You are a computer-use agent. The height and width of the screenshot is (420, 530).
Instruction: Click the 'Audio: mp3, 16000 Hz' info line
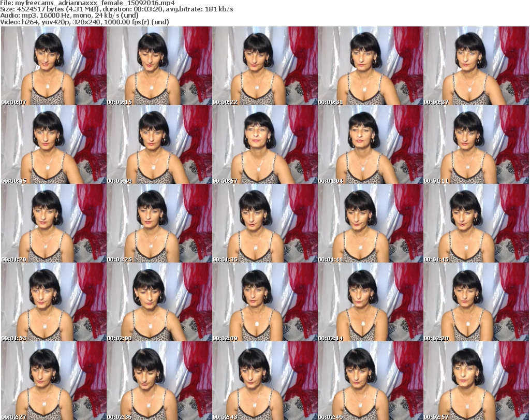(x=69, y=16)
